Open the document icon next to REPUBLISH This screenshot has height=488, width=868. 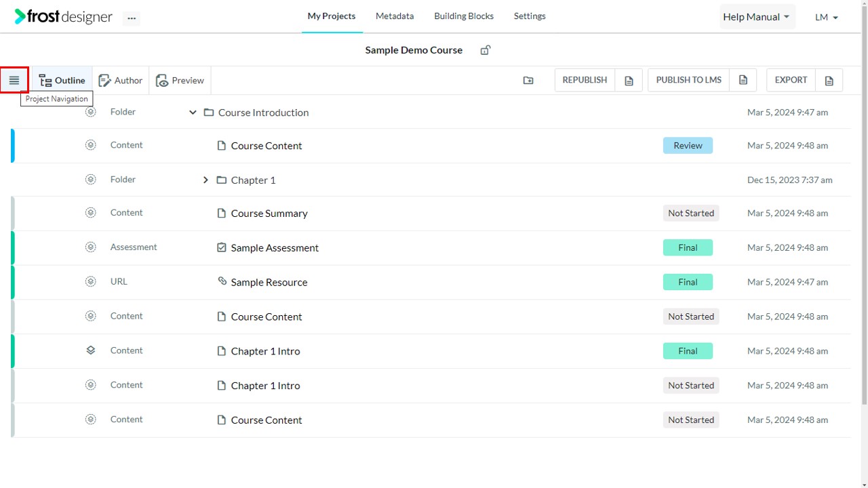pyautogui.click(x=629, y=80)
